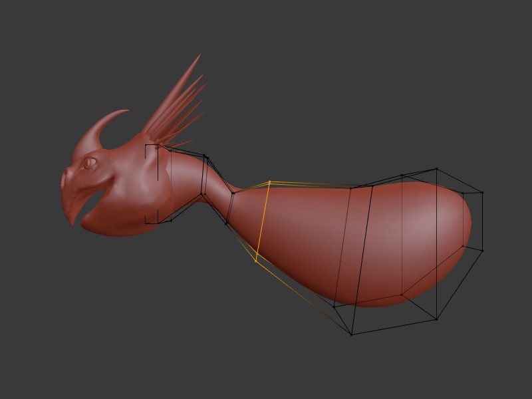Select the vertex atop the orange lattice edge
The image size is (532, 399).
[269, 182]
